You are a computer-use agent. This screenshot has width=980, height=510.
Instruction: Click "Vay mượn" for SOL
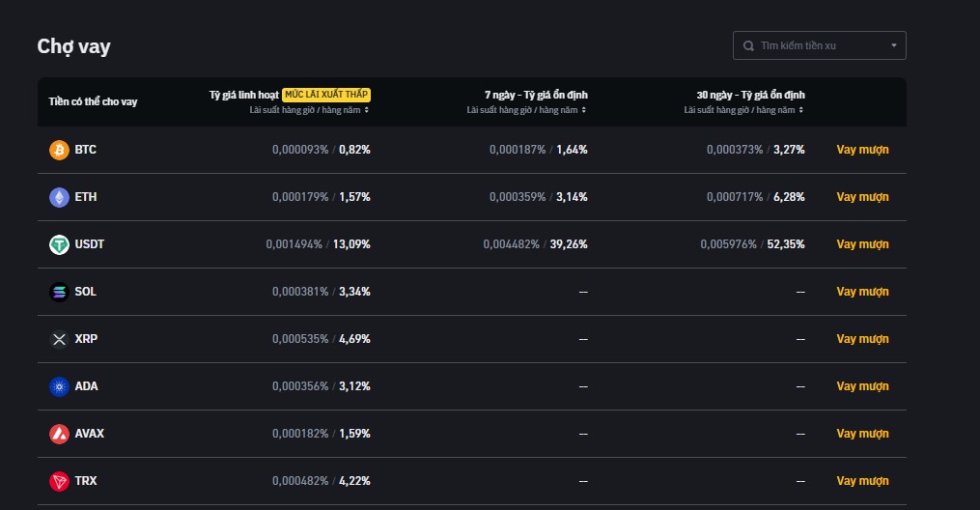pos(862,292)
